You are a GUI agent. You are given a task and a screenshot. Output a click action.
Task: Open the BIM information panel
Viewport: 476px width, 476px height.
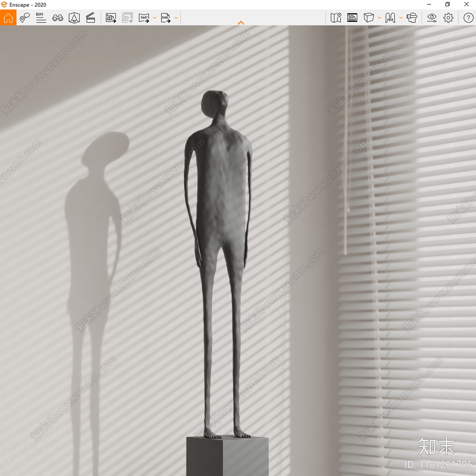point(41,18)
